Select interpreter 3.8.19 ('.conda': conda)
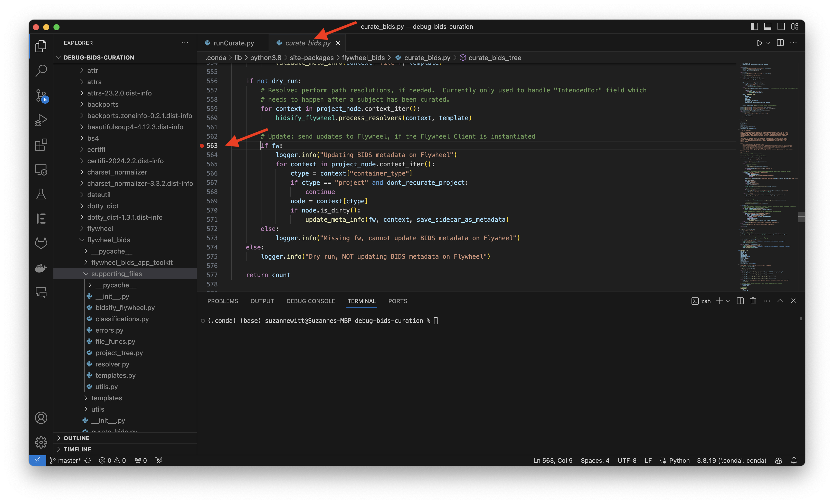This screenshot has width=834, height=504. tap(732, 460)
